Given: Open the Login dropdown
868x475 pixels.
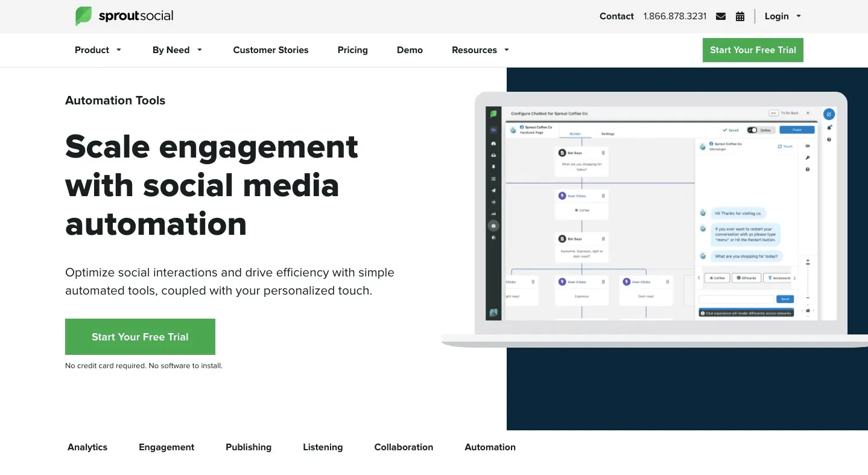Looking at the screenshot, I should pyautogui.click(x=783, y=16).
